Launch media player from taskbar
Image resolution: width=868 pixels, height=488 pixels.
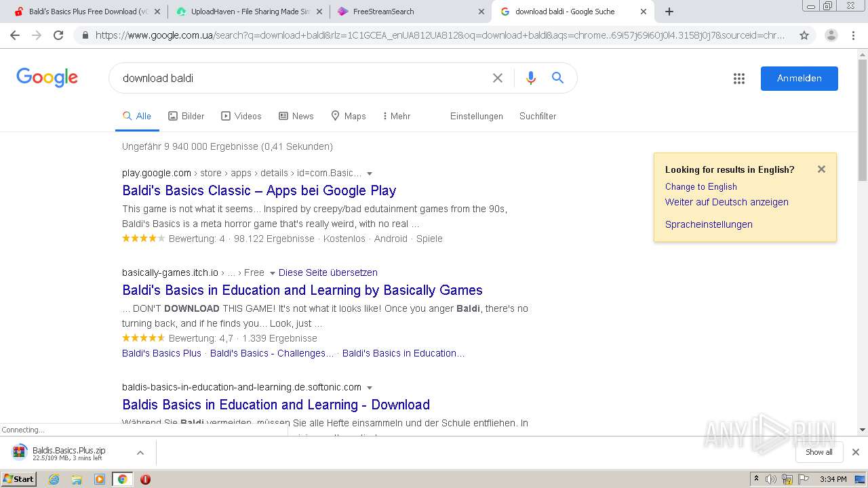coord(100,479)
